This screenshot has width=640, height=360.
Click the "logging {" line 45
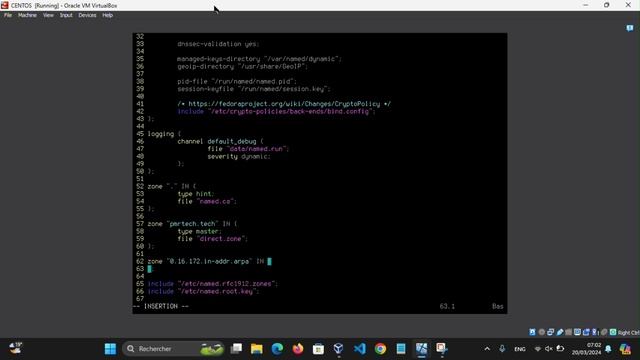(x=164, y=134)
